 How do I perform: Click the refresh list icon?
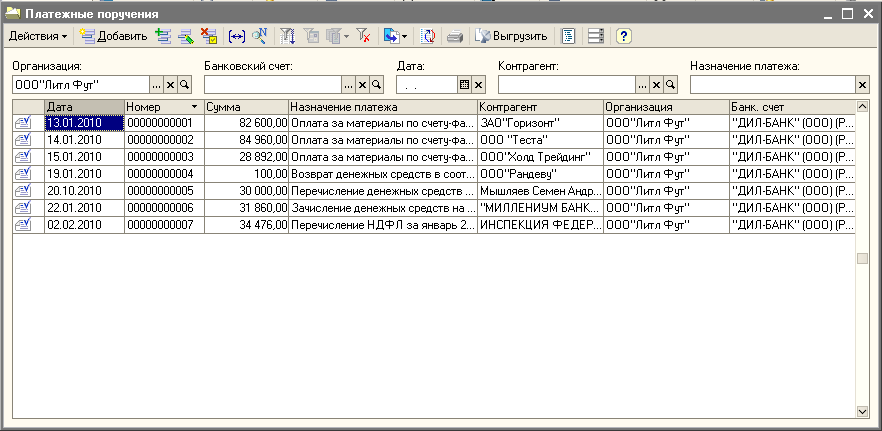[428, 36]
